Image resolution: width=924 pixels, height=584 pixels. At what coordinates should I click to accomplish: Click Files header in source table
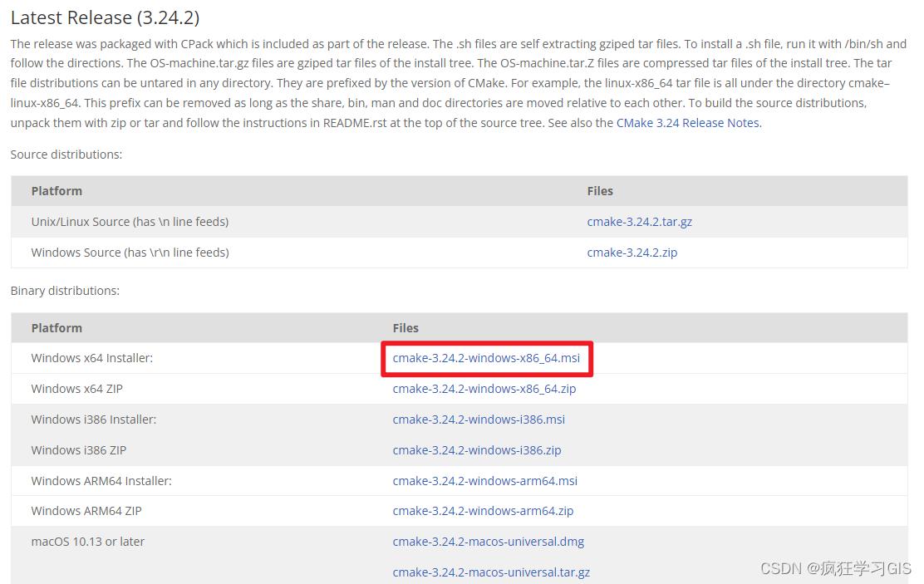click(x=600, y=191)
